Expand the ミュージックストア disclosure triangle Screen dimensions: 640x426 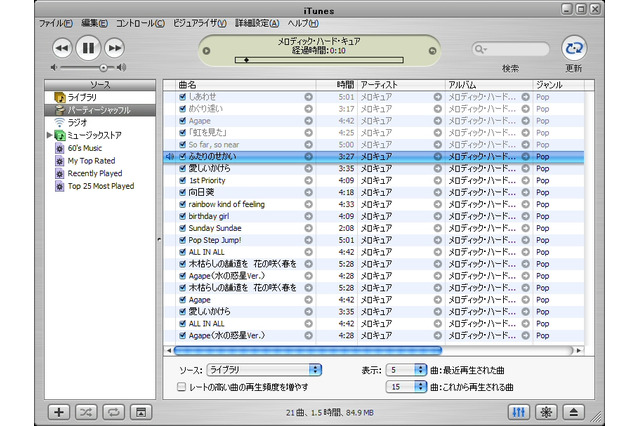coord(49,135)
